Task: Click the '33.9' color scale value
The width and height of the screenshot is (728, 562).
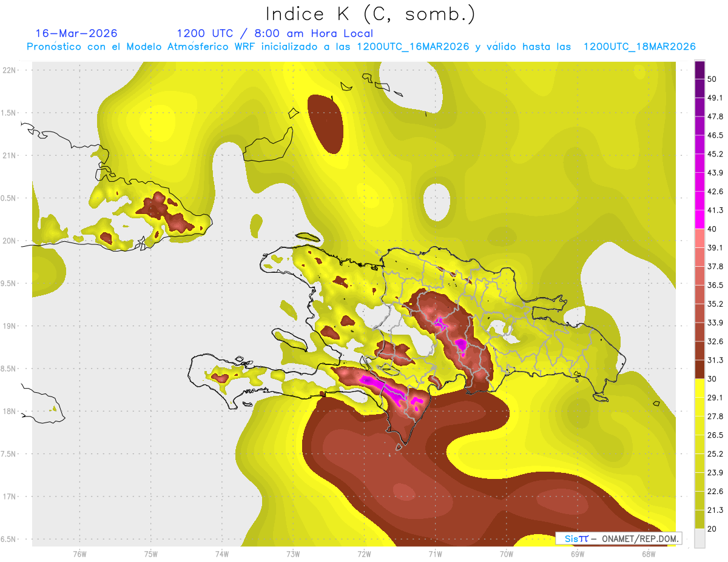Action: [715, 323]
